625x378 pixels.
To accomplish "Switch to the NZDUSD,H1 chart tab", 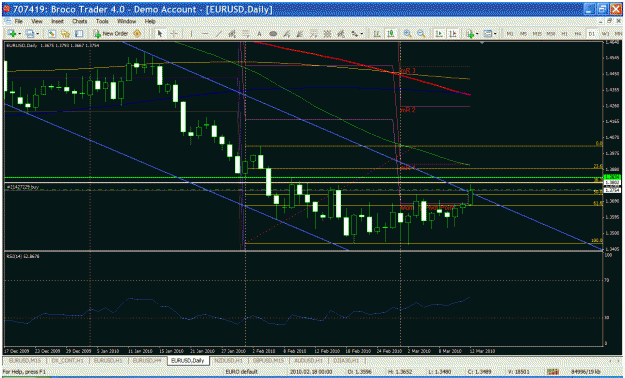I will tap(228, 360).
